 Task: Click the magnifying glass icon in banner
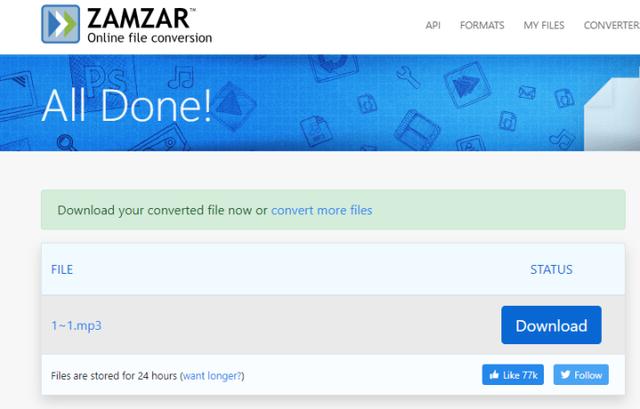[x=66, y=142]
